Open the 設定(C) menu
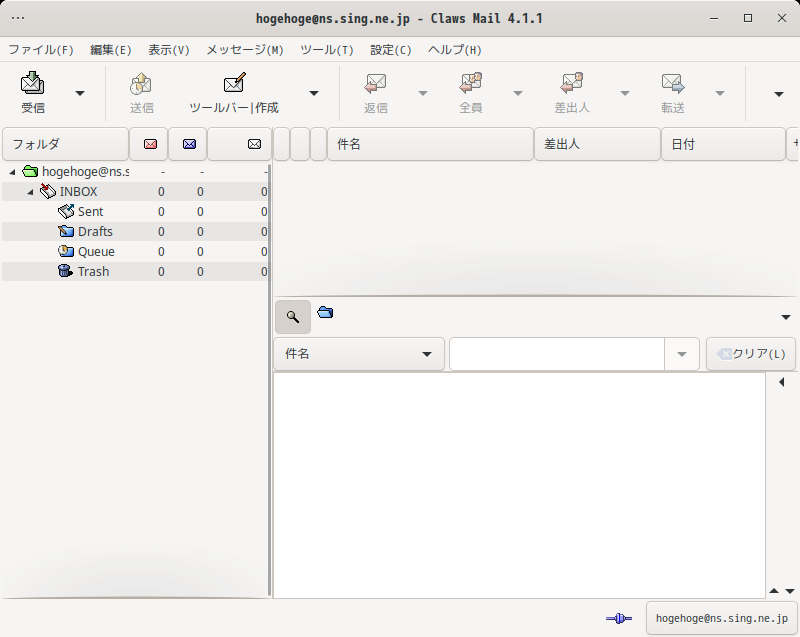This screenshot has height=637, width=800. tap(391, 50)
